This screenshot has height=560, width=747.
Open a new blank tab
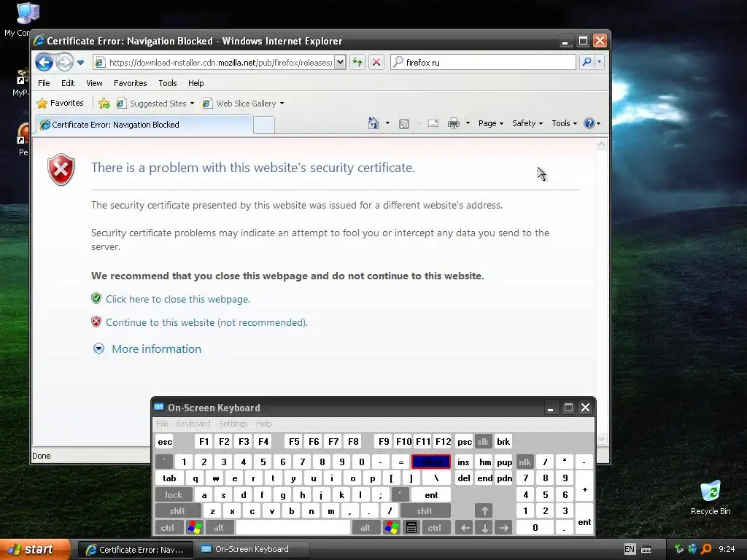(263, 125)
